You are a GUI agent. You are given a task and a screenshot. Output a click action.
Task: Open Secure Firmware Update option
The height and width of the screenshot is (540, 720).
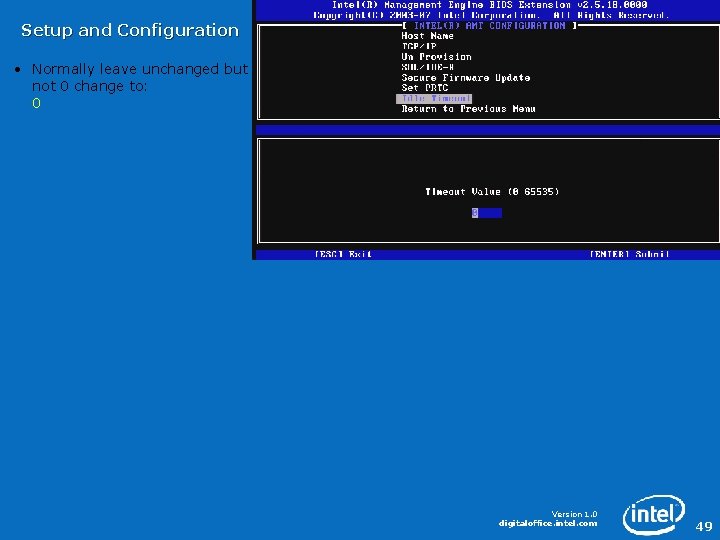466,78
